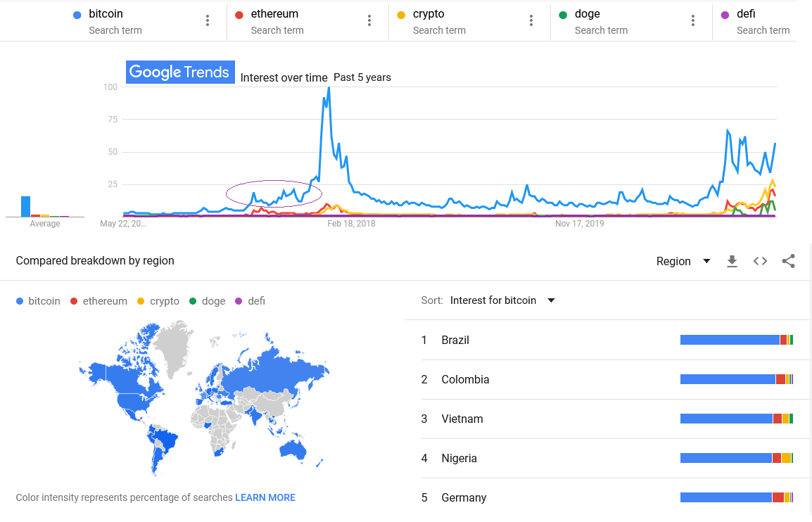
Task: Click the blue bitcoin average bar
Action: click(x=25, y=207)
